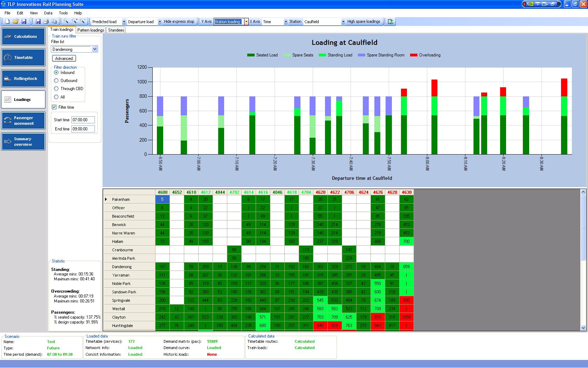588x368 pixels.
Task: Click the train 4702 column header
Action: pos(234,192)
